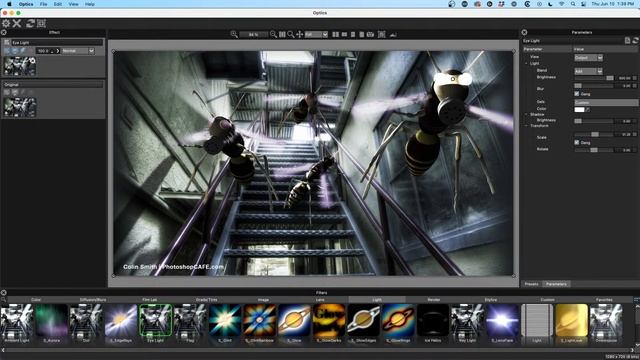Adjust the Rotate slider

point(594,150)
